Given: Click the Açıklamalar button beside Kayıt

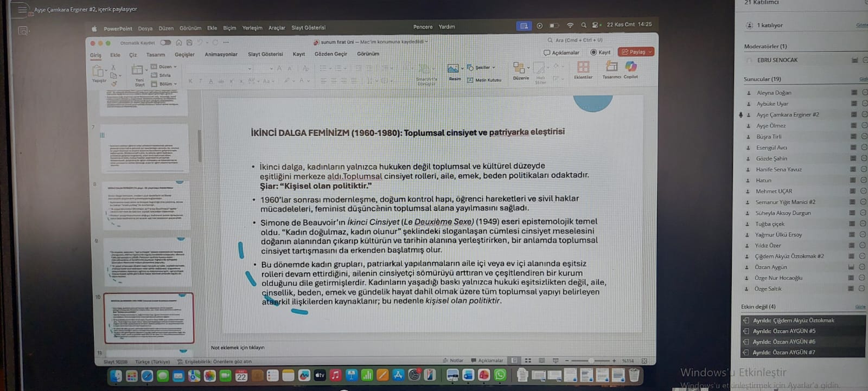Looking at the screenshot, I should 561,53.
